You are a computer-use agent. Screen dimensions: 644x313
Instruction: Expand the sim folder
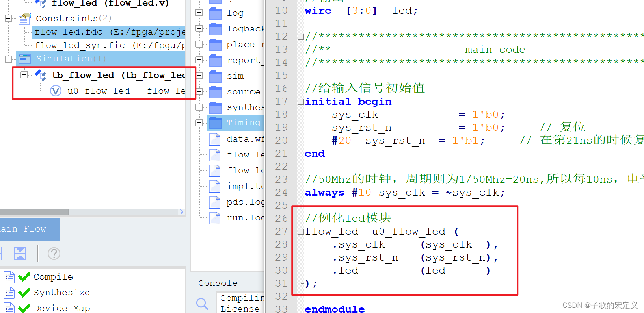click(199, 76)
